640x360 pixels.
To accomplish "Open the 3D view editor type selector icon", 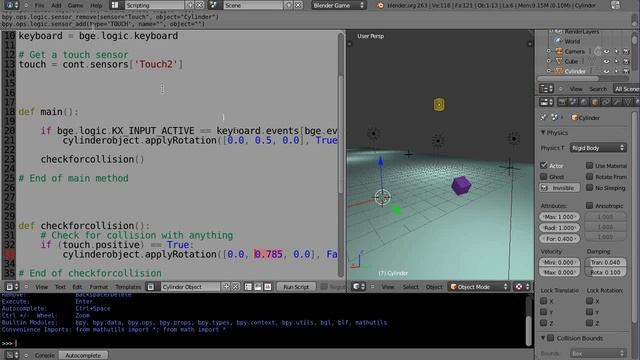I will 359,287.
